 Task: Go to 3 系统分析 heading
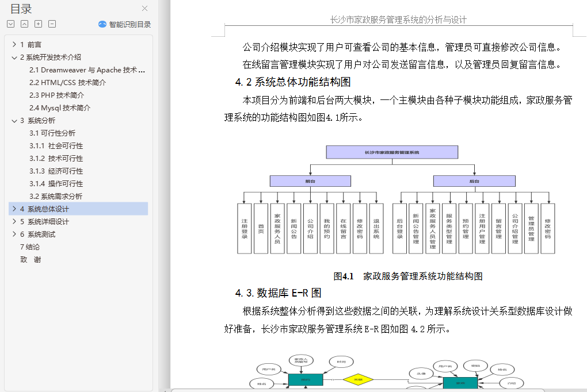click(x=37, y=121)
